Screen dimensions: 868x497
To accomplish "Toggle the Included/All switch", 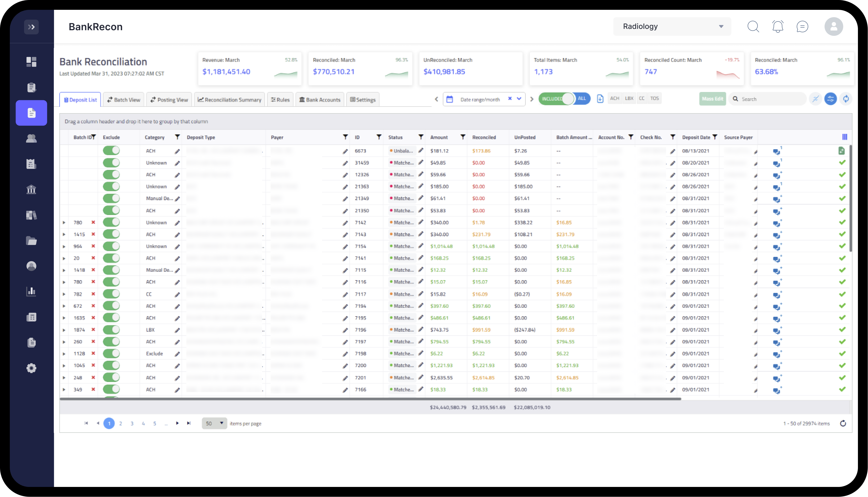I will (564, 99).
